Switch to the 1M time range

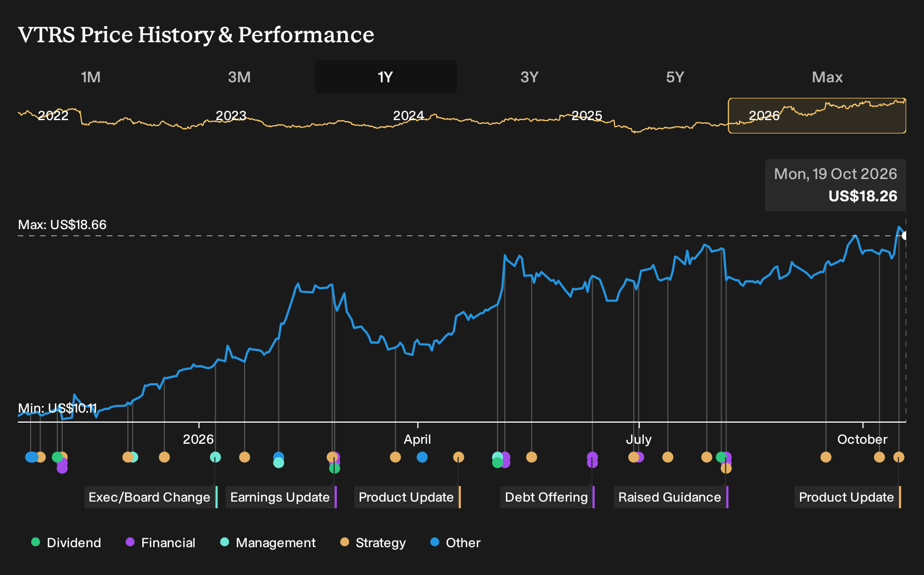tap(91, 77)
